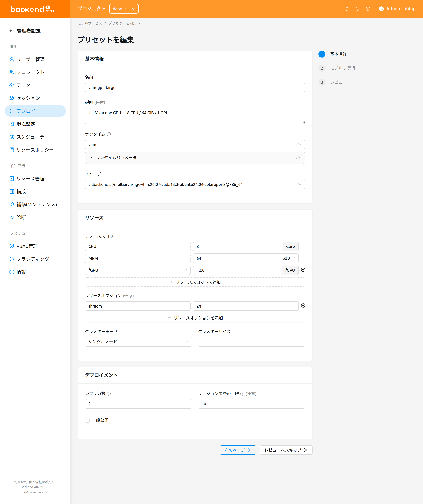Click the ランタイム help tooltip icon
Screen dimensions: 423x504
tap(109, 134)
